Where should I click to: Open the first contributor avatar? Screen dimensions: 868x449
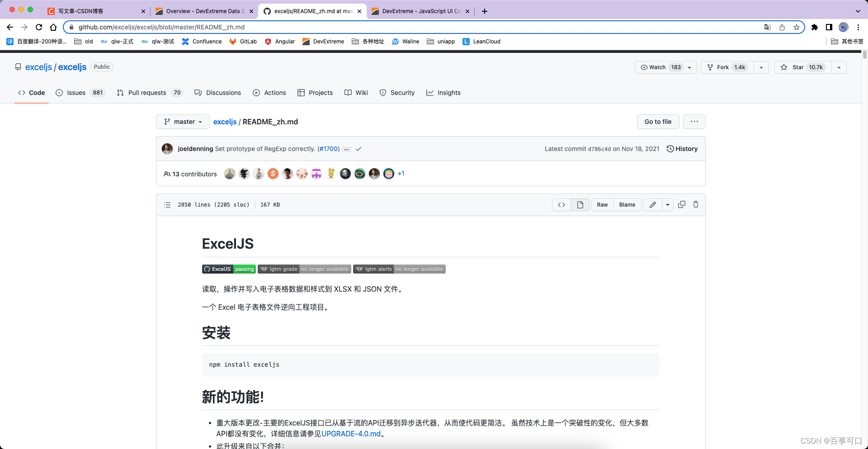(x=230, y=174)
